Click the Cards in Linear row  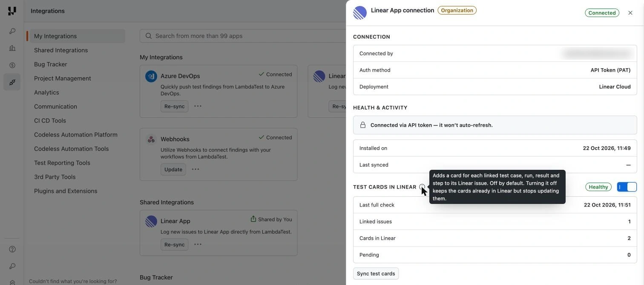(495, 238)
